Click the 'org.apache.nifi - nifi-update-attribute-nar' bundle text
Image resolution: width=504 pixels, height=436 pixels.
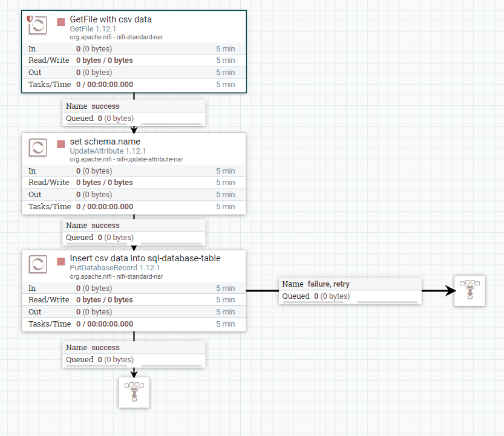pos(126,159)
